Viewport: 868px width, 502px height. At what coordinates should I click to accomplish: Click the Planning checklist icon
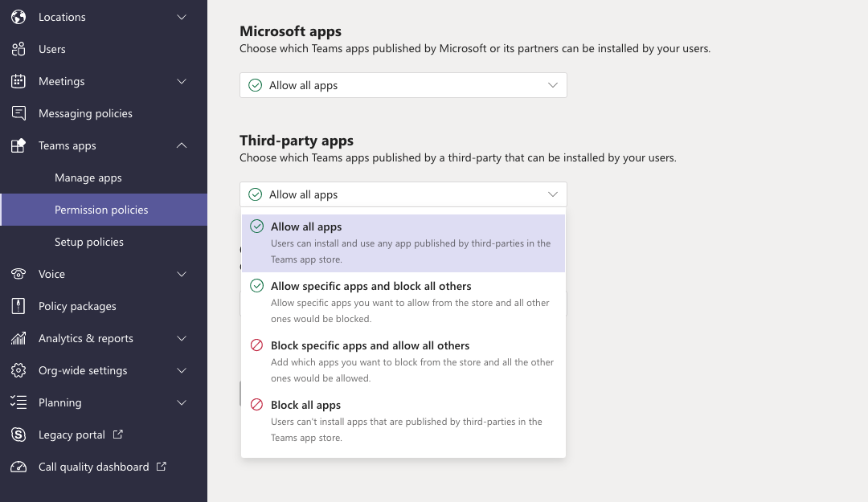(18, 402)
